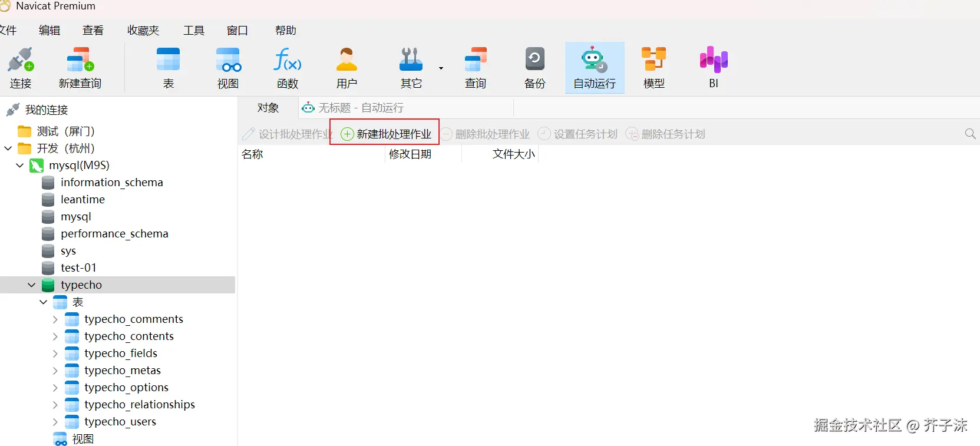Open the 帮助 menu
980x446 pixels.
[286, 30]
